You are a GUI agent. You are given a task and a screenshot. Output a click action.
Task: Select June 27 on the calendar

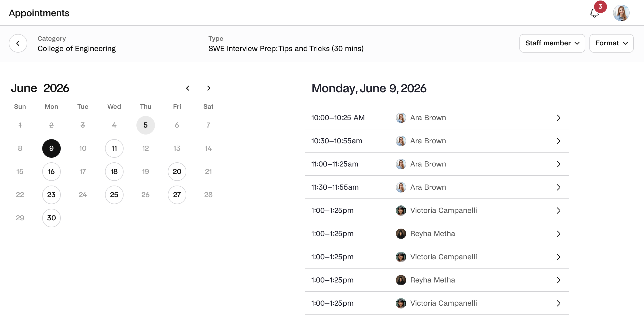pyautogui.click(x=177, y=195)
